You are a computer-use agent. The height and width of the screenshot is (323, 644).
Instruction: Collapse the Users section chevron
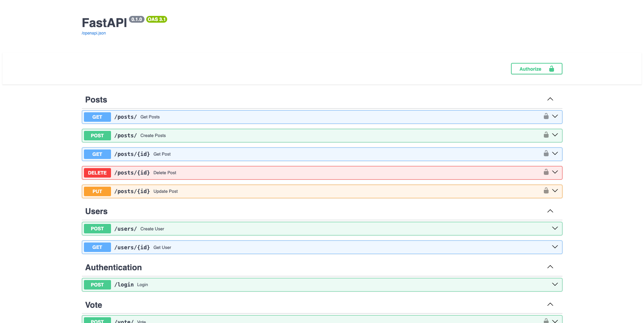point(550,211)
